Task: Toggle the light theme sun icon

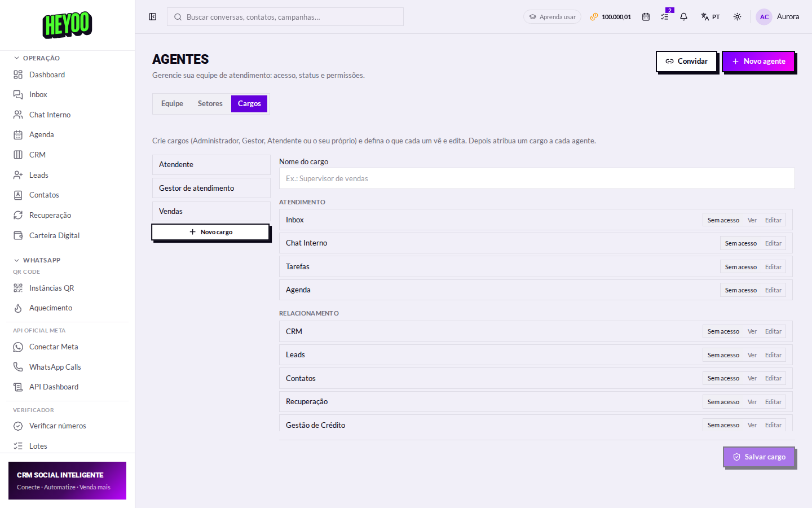Action: point(737,17)
